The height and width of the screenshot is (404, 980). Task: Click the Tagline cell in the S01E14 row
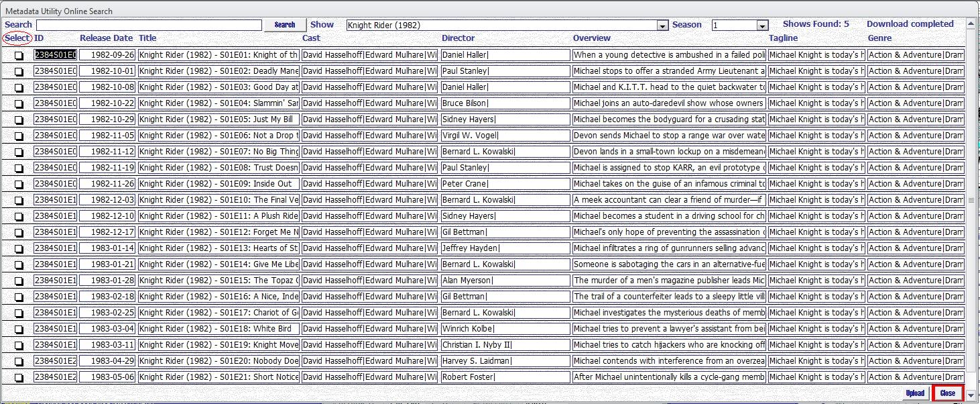pyautogui.click(x=816, y=264)
